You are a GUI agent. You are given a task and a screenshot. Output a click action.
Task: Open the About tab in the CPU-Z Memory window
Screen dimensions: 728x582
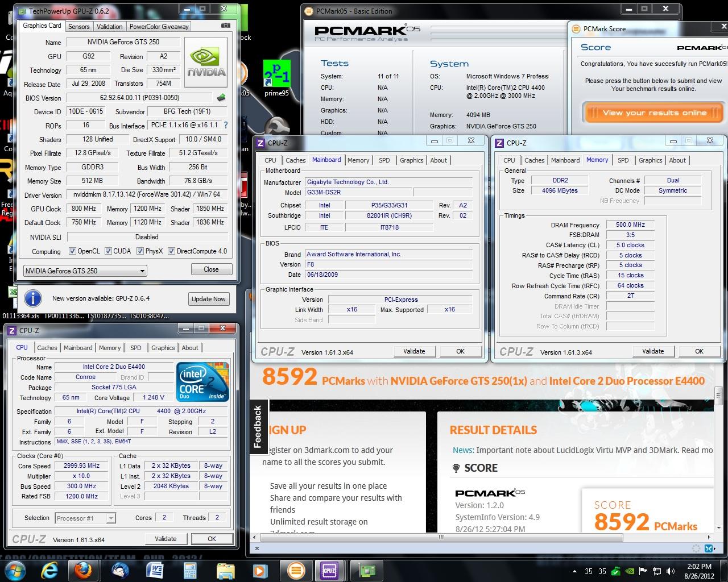point(677,160)
